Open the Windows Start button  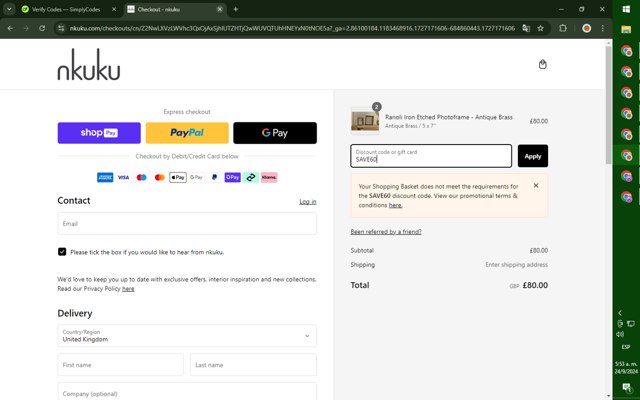pos(626,9)
